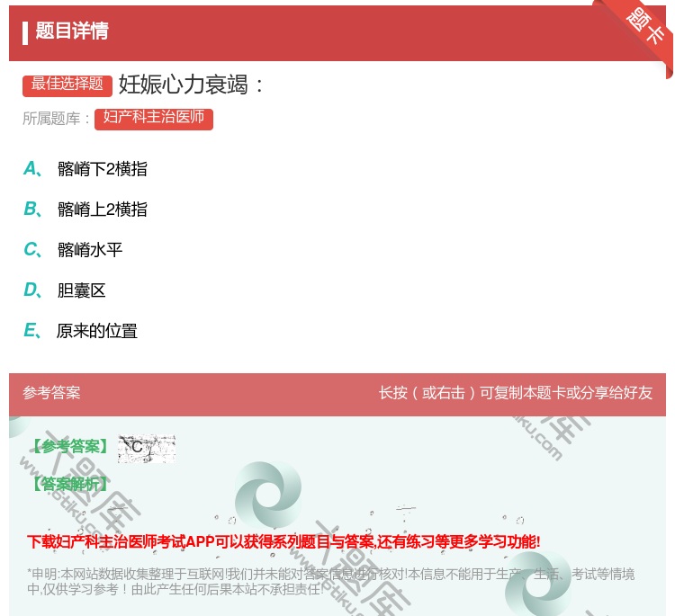Click the 【答案解析】 green label
The image size is (675, 616).
(x=70, y=484)
